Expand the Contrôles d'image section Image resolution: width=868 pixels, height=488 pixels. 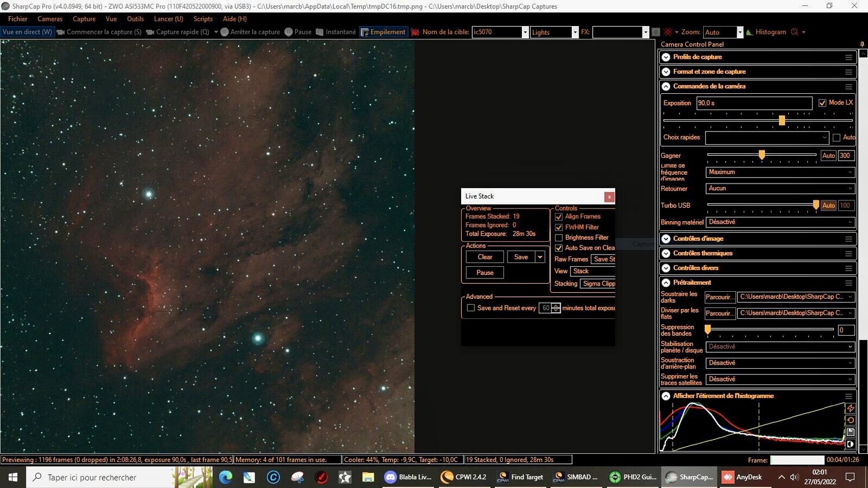point(666,239)
